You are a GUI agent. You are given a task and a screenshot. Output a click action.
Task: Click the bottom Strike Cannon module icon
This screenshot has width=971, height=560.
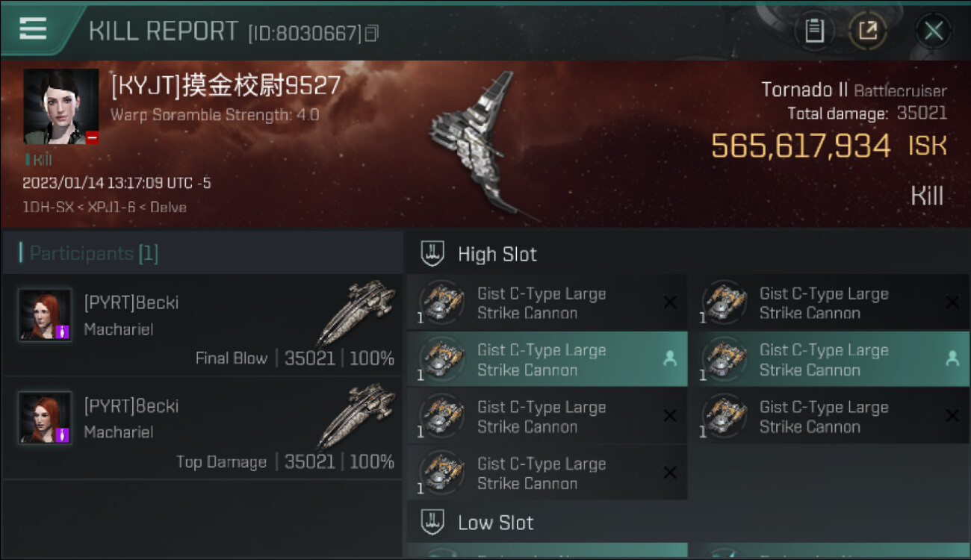442,473
